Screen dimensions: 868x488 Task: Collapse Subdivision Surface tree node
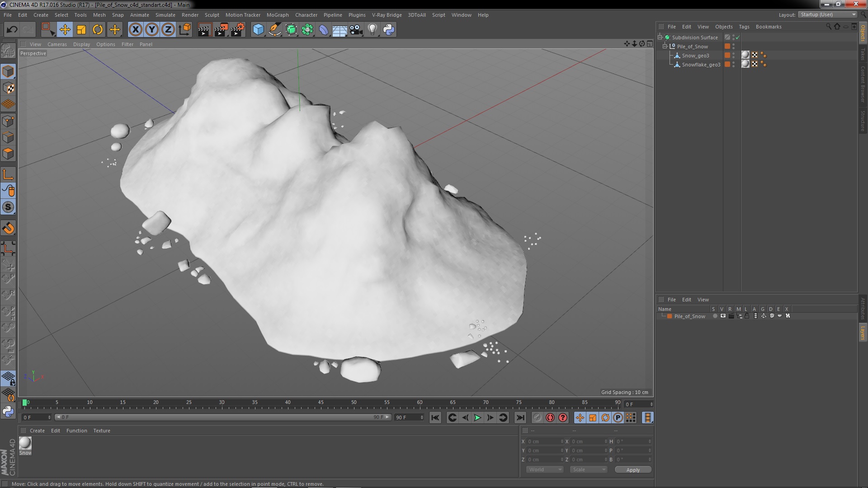(x=660, y=38)
